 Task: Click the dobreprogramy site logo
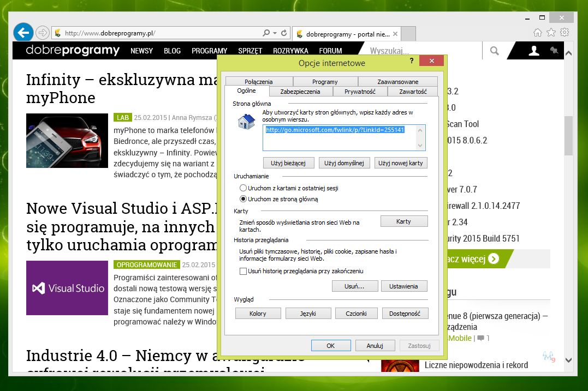coord(73,50)
